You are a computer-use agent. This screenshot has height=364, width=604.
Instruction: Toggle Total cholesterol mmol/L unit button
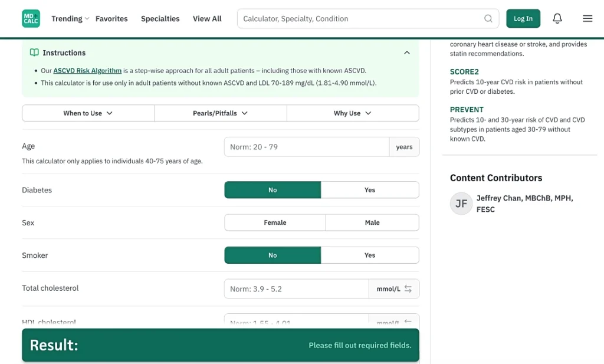[x=394, y=289]
